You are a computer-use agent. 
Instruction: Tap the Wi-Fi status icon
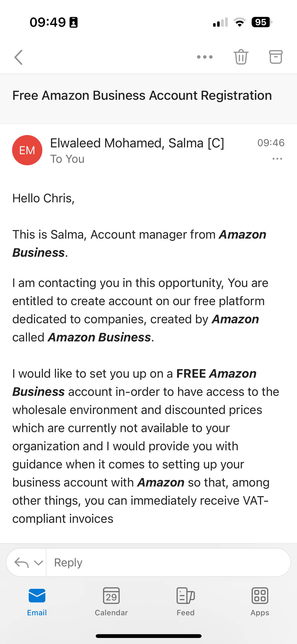tap(240, 22)
